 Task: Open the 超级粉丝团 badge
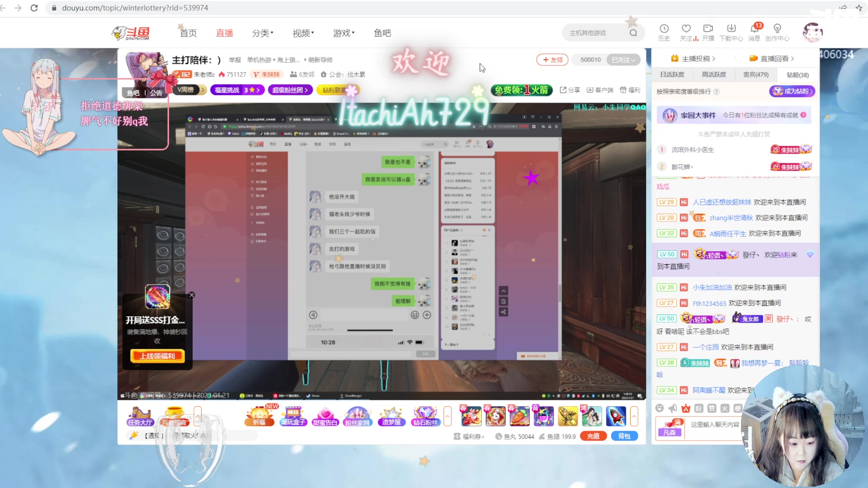[x=290, y=90]
